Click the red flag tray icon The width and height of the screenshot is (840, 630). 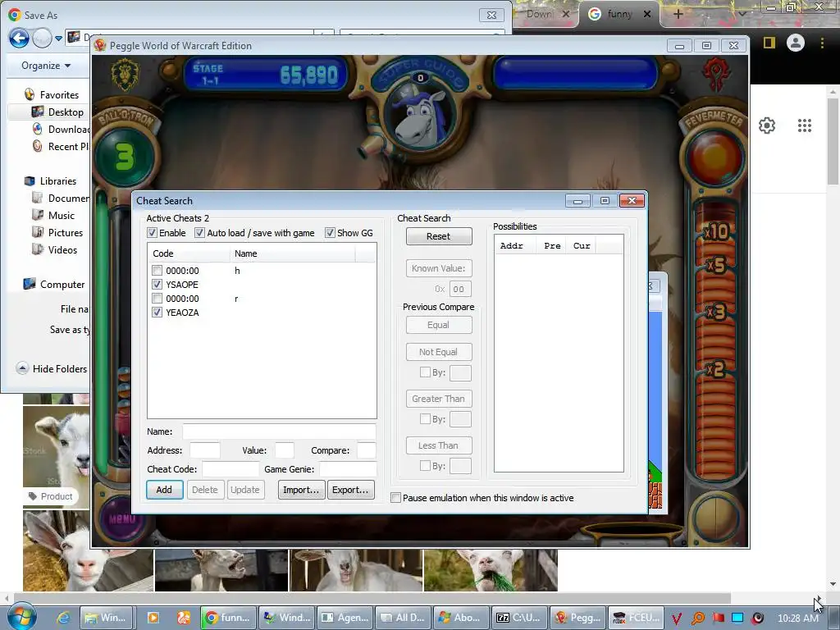click(718, 619)
